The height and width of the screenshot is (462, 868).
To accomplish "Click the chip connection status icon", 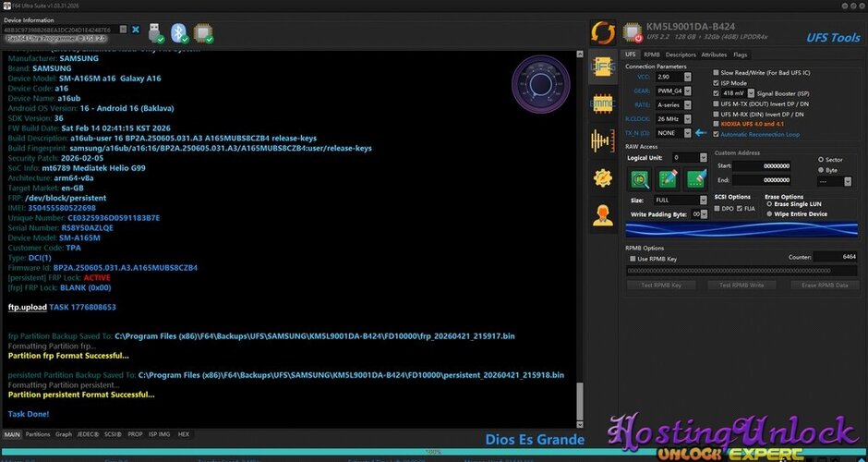I will [x=203, y=33].
